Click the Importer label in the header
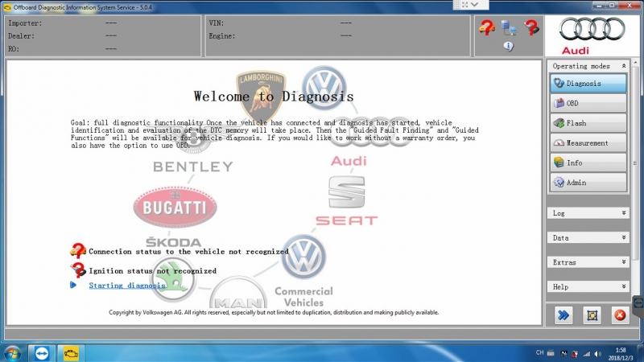Screen dimensions: 644x362 point(25,23)
